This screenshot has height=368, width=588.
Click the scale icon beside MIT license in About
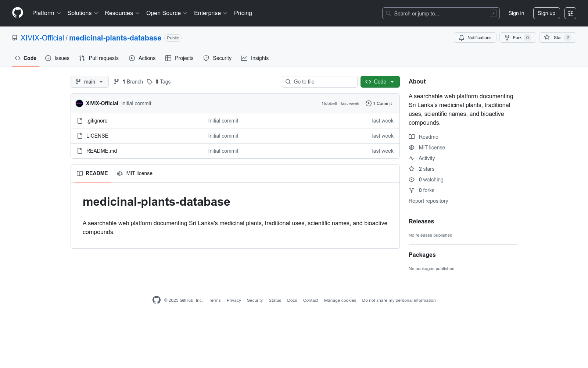coord(412,148)
